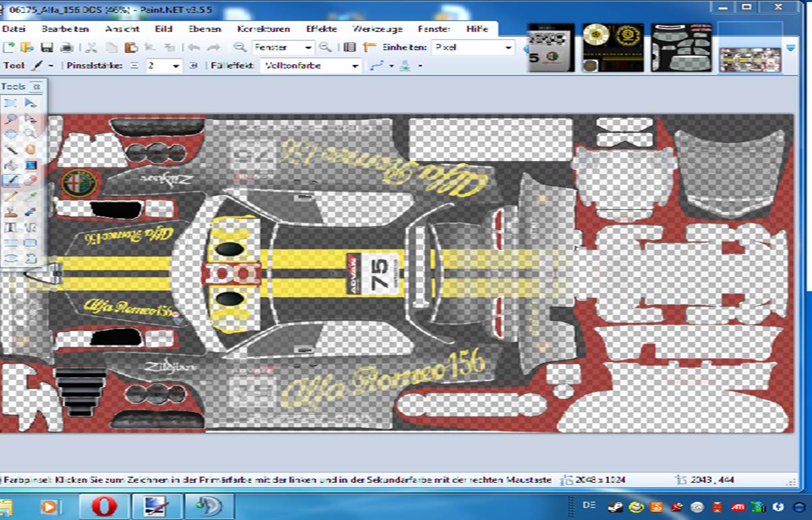Screen dimensions: 812x520
Task: Select the Clone Stamp tool
Action: coord(11,212)
